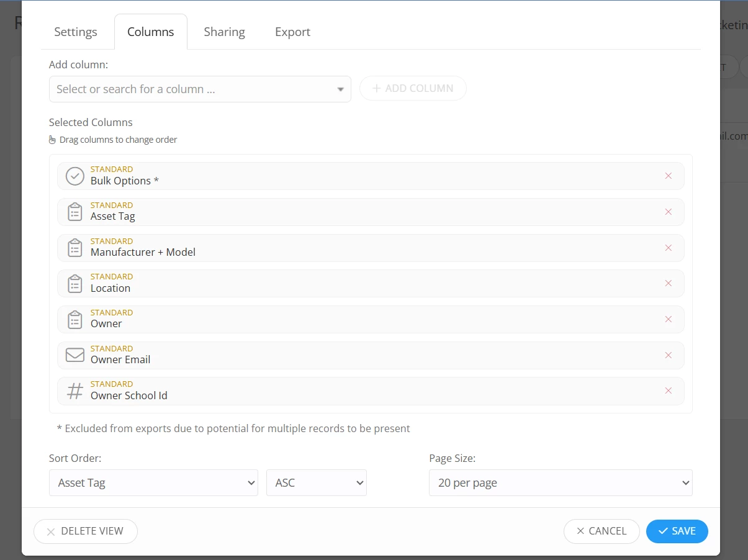Click the Location clipboard icon
This screenshot has width=748, height=560.
[75, 283]
